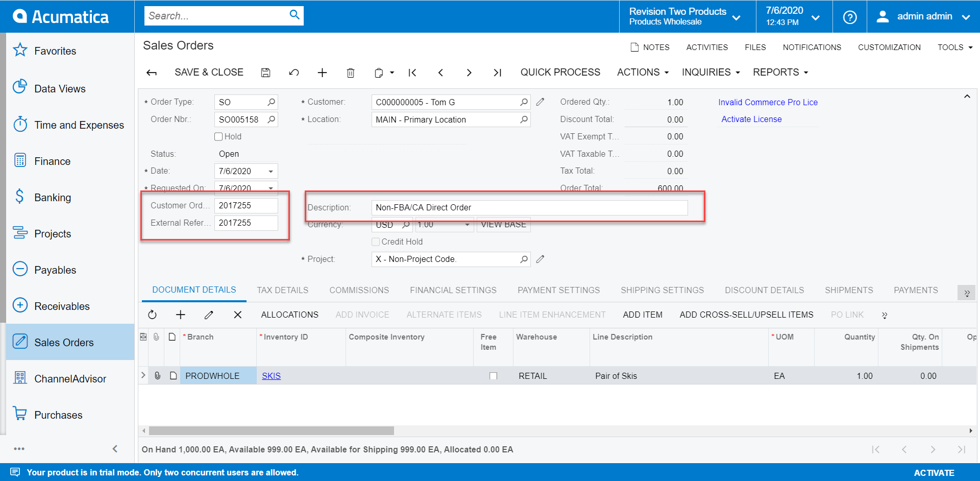The height and width of the screenshot is (481, 980).
Task: Open NOTES for this order
Action: tap(650, 47)
